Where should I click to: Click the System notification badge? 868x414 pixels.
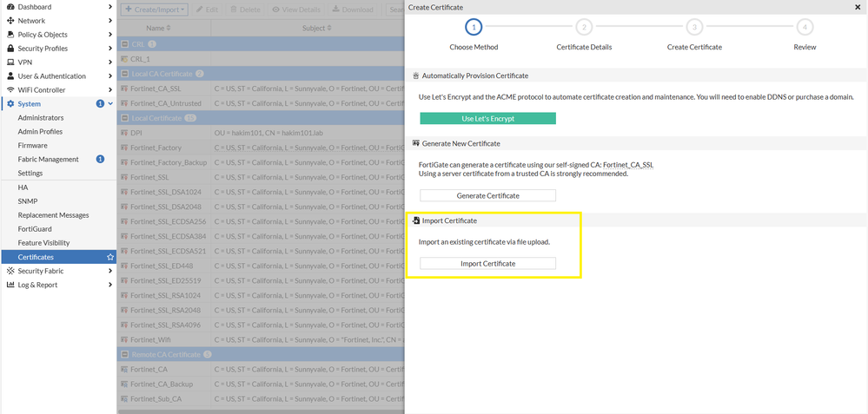pyautogui.click(x=100, y=103)
